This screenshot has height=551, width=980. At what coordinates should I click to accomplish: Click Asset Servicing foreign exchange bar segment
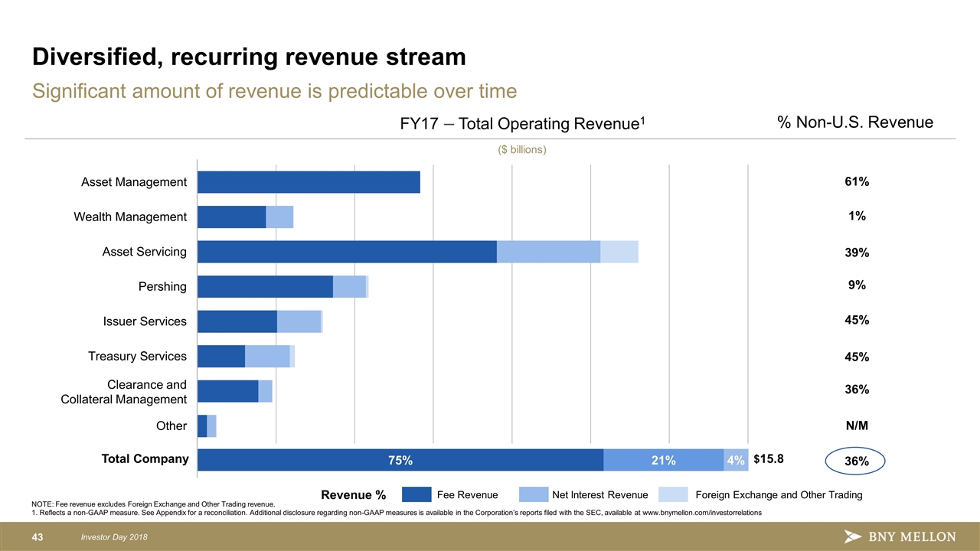coord(619,252)
